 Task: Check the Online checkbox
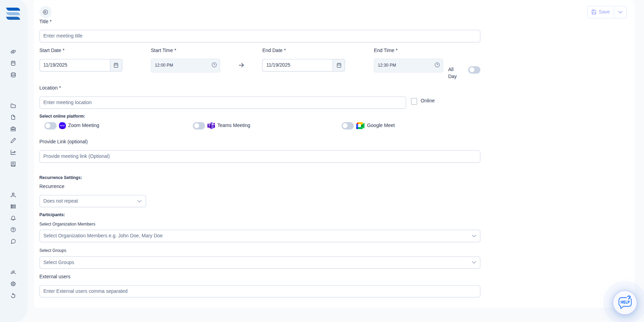coord(414,101)
